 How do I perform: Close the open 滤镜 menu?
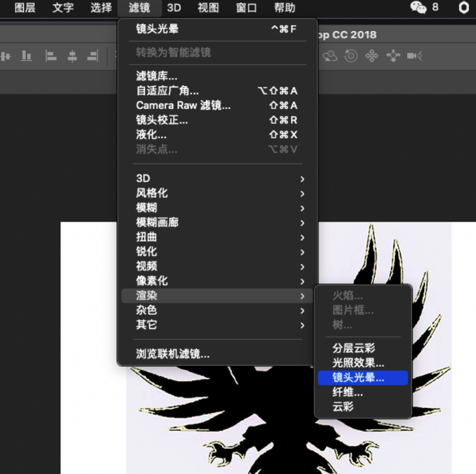coord(140,8)
